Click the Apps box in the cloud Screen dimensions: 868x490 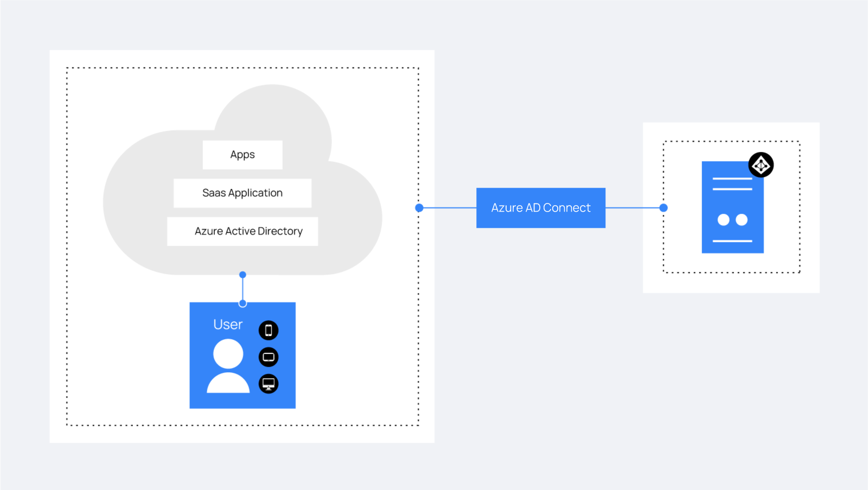(242, 155)
